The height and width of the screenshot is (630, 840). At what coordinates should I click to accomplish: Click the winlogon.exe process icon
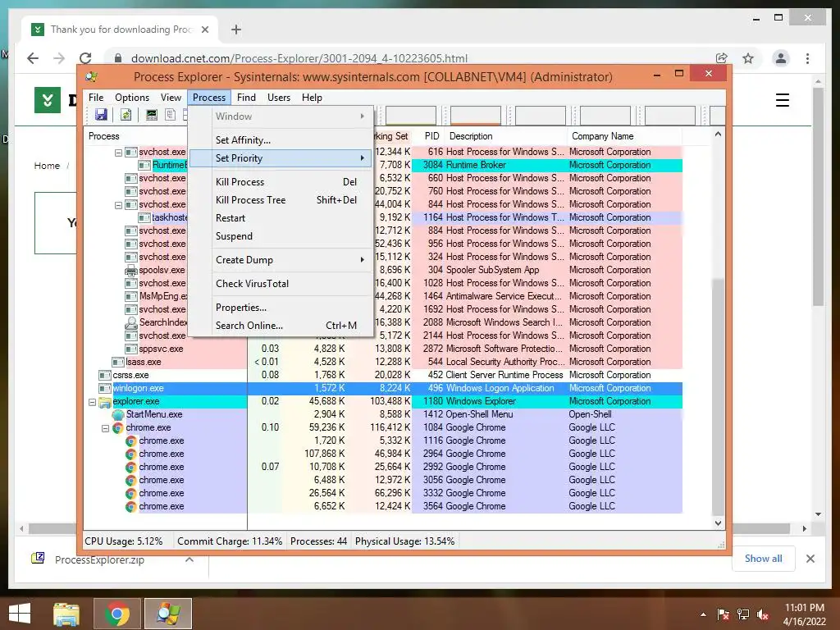pyautogui.click(x=104, y=388)
